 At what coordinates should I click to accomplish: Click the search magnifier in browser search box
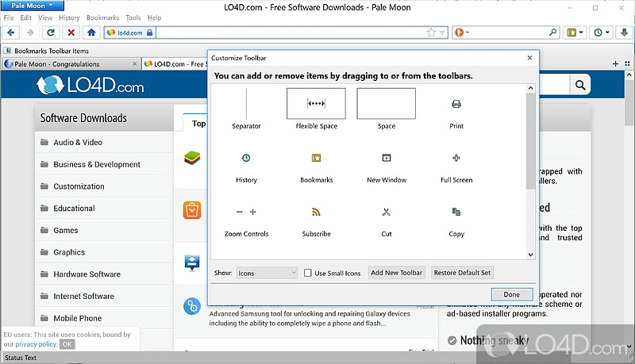pos(552,32)
